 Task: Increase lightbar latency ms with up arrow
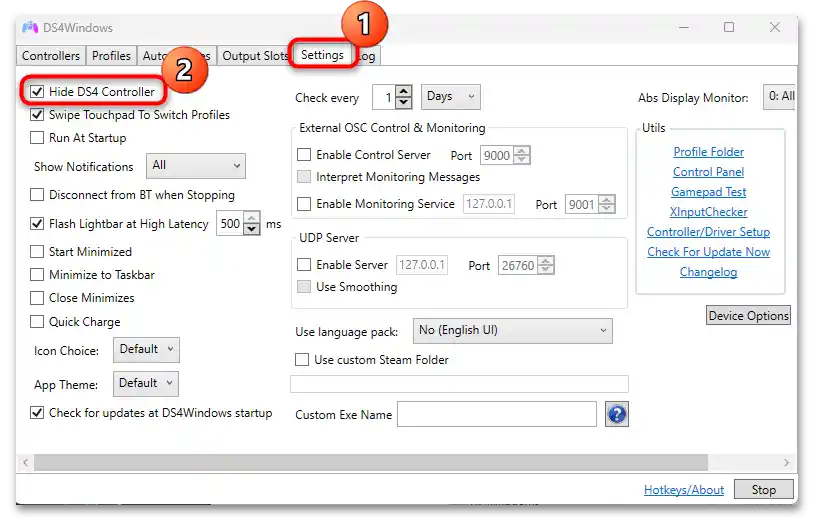point(252,218)
